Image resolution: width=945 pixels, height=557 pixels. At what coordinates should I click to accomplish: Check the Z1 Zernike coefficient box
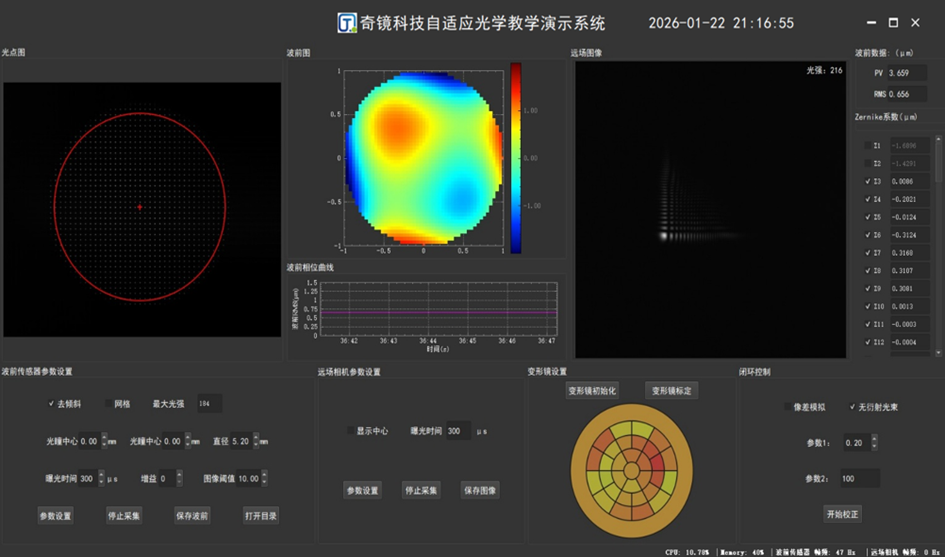click(x=867, y=145)
